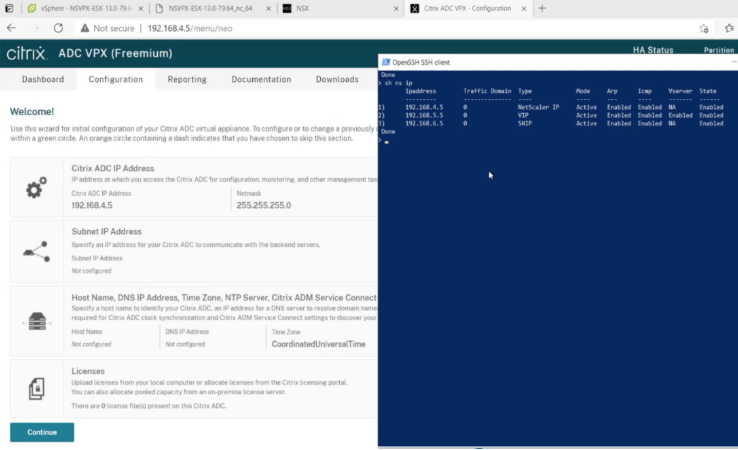Click the terminal command prompt cursor line

coord(384,141)
